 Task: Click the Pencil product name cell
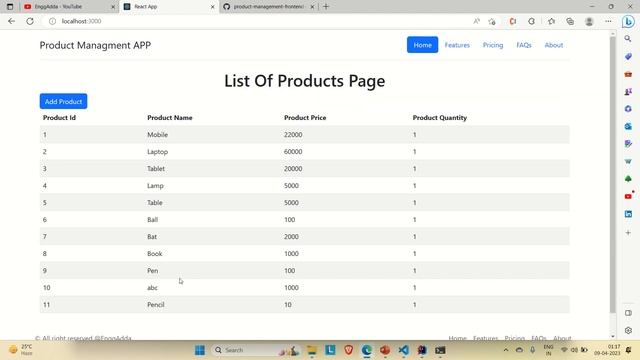[156, 305]
